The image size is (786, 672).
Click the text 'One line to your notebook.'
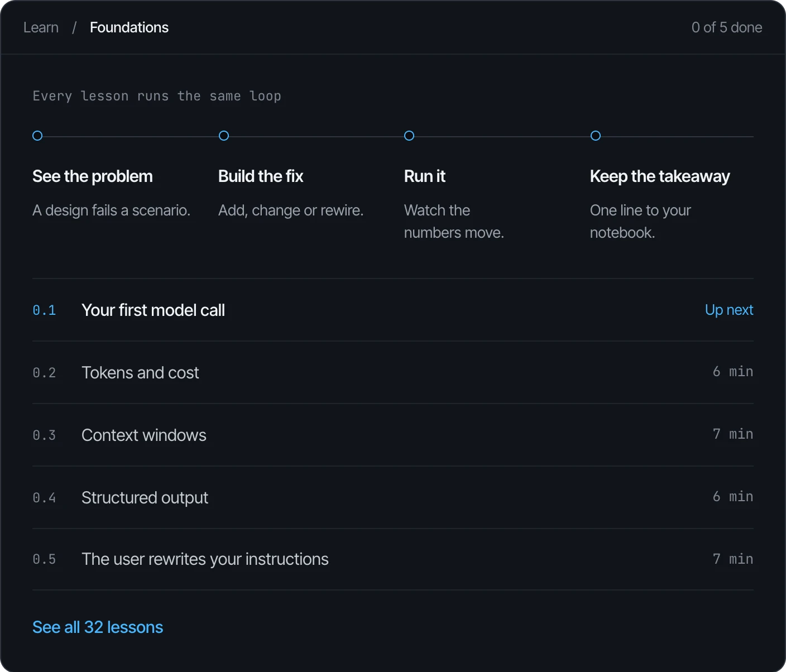tap(640, 222)
